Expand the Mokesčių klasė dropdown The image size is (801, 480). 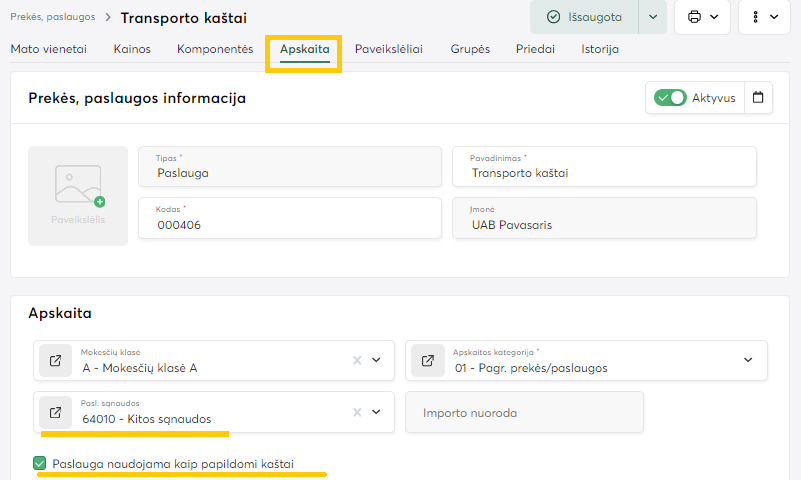click(x=377, y=361)
